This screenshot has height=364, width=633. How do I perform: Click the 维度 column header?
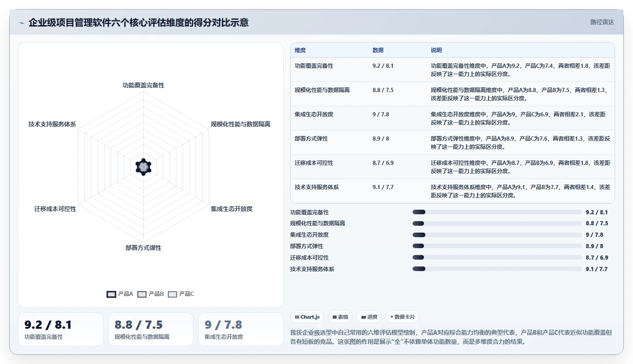300,50
